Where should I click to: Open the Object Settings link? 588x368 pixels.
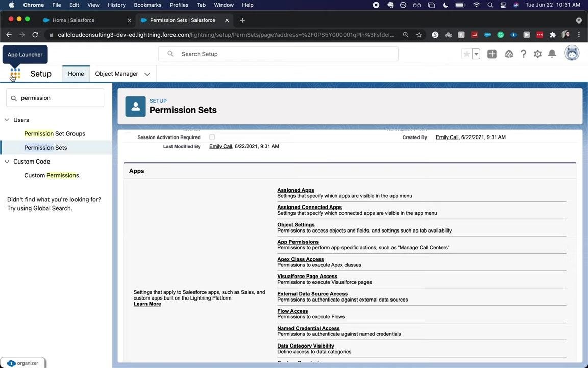296,224
